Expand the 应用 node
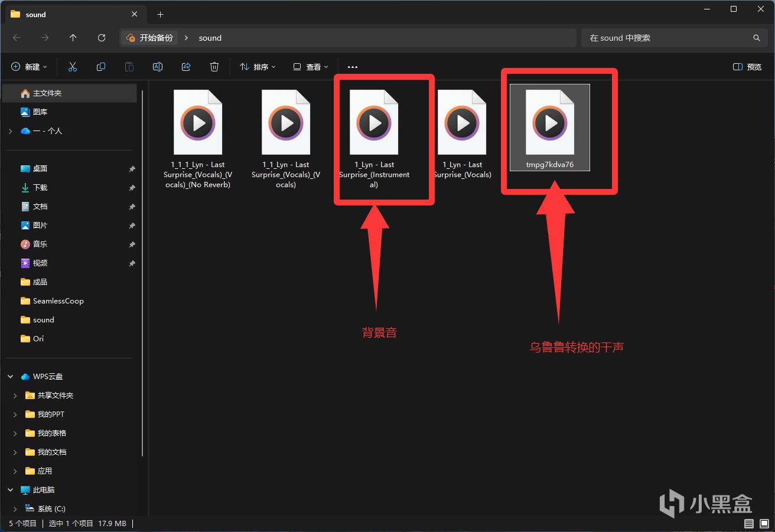Screen dimensions: 775x532 [15, 471]
